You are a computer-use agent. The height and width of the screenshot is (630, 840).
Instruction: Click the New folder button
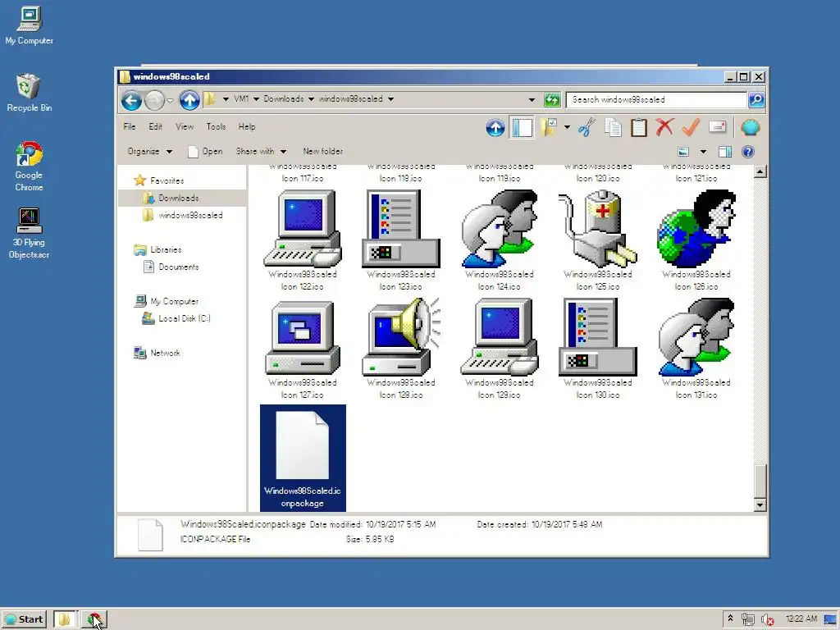(x=322, y=152)
